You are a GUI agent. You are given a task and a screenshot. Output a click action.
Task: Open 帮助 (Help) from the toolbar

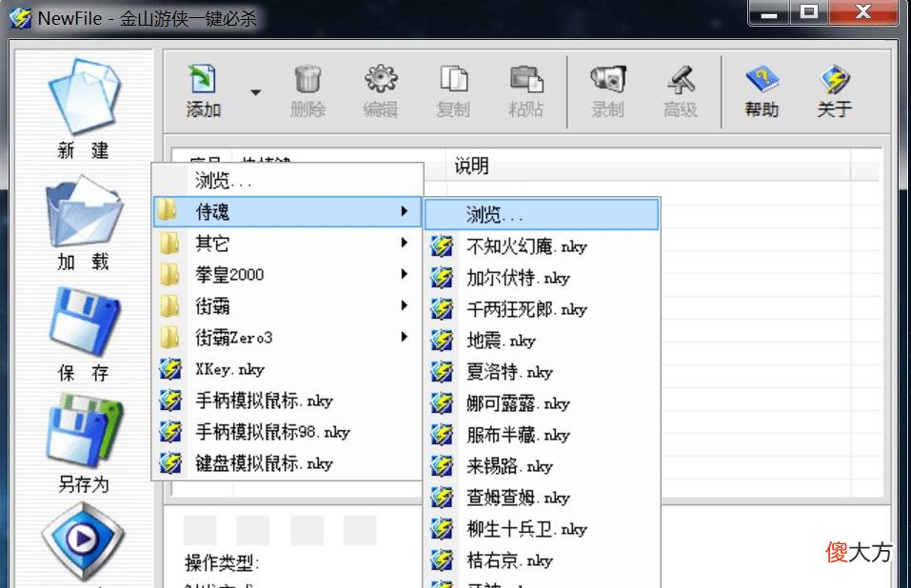(762, 91)
